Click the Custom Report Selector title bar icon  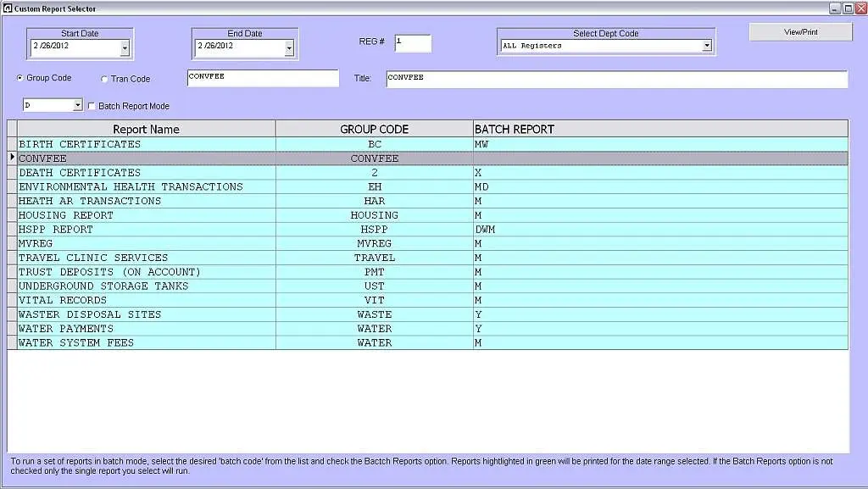pyautogui.click(x=8, y=8)
